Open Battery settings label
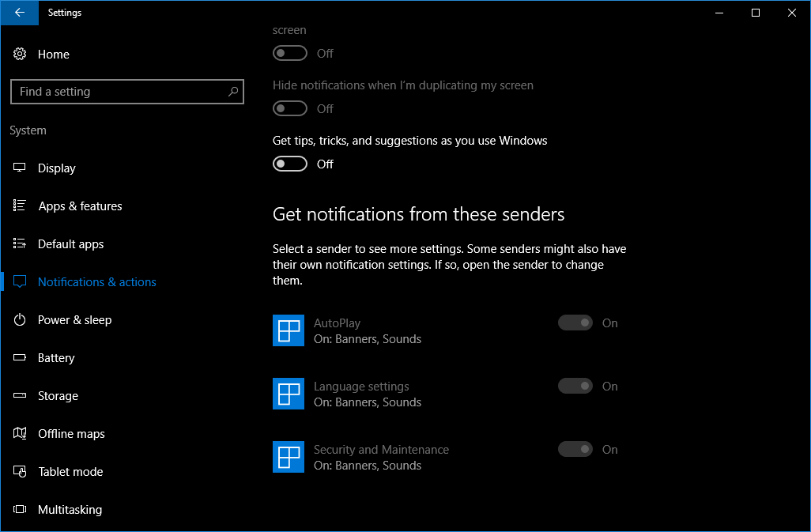Viewport: 811px width, 532px height. click(x=56, y=358)
